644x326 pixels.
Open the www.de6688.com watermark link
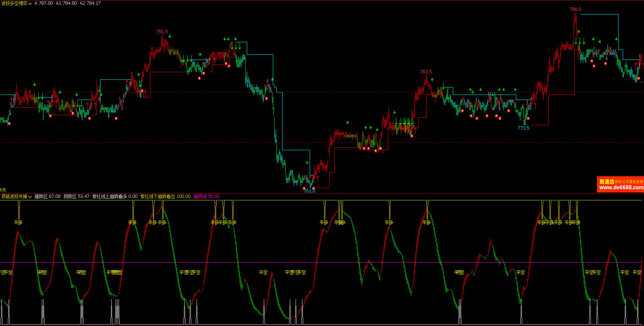point(621,187)
